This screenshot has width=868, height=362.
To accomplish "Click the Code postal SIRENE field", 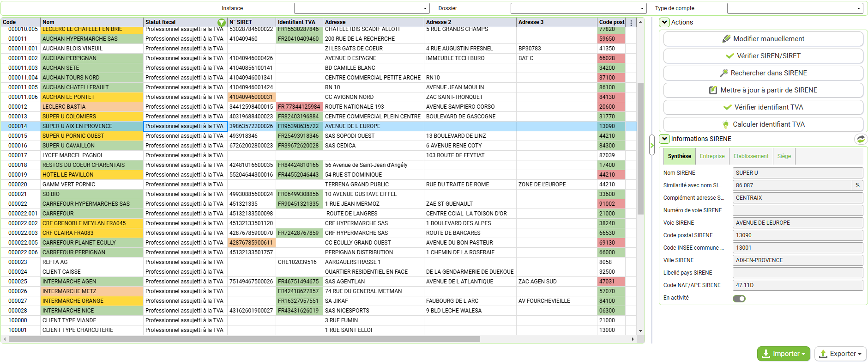I will 798,235.
